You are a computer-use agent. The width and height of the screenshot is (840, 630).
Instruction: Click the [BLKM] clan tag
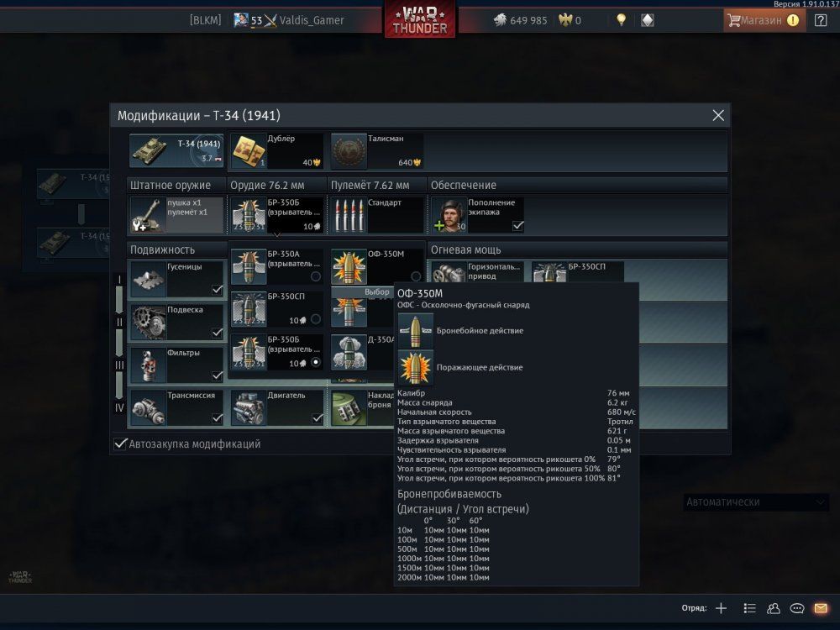pos(205,20)
